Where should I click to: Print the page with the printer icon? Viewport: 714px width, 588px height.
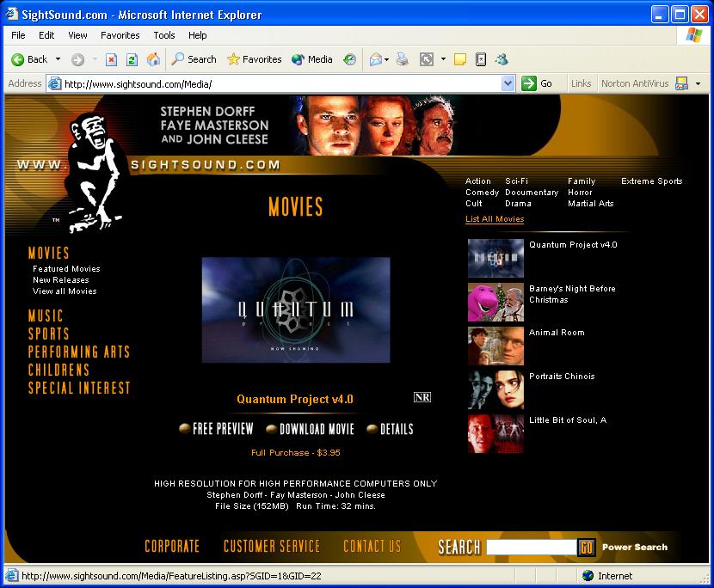tap(402, 59)
